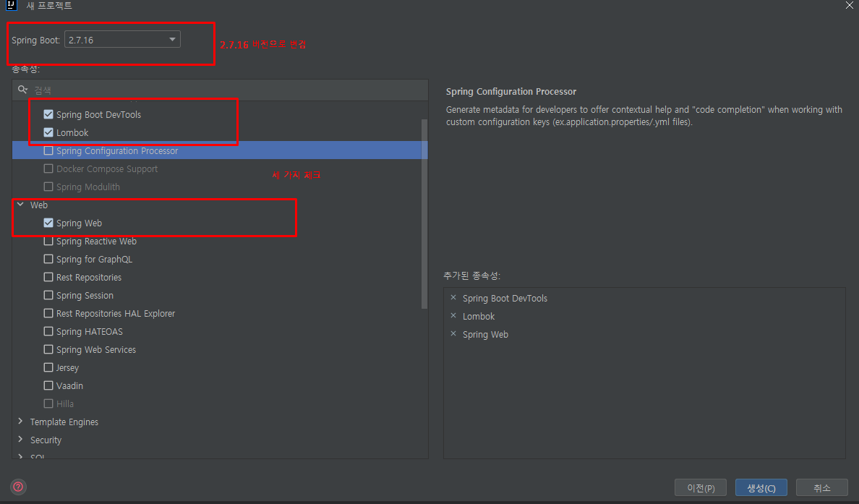The image size is (859, 504).
Task: Click Spring Boot DevTools in added dependencies
Action: tap(505, 298)
